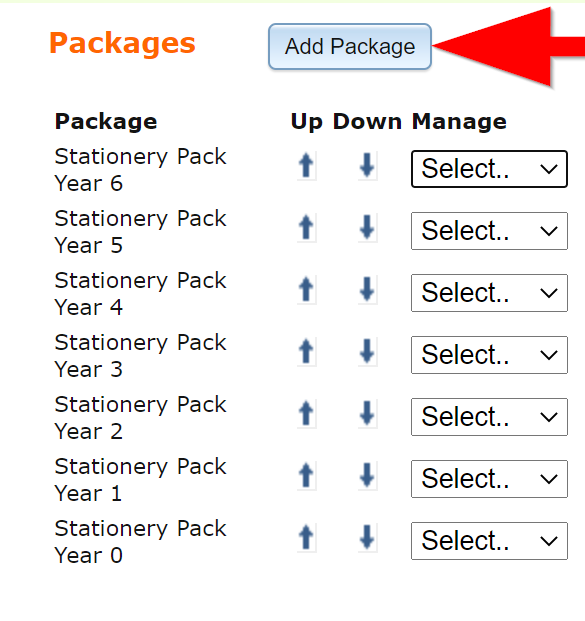Move Stationery Pack Year 5 down
Image resolution: width=585 pixels, height=621 pixels.
(368, 228)
